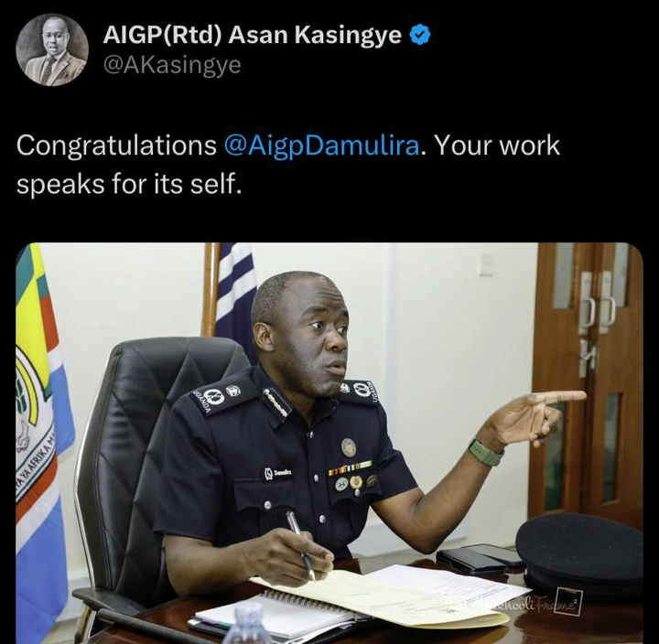The width and height of the screenshot is (659, 644).
Task: Click the blue verified badge
Action: (x=420, y=35)
